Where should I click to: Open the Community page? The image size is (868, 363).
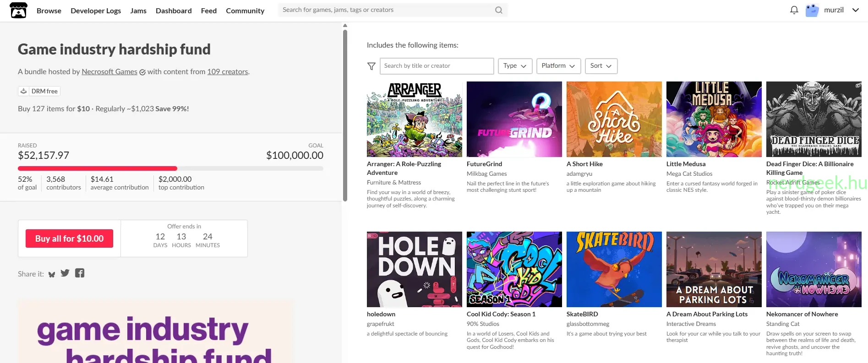[x=245, y=11]
